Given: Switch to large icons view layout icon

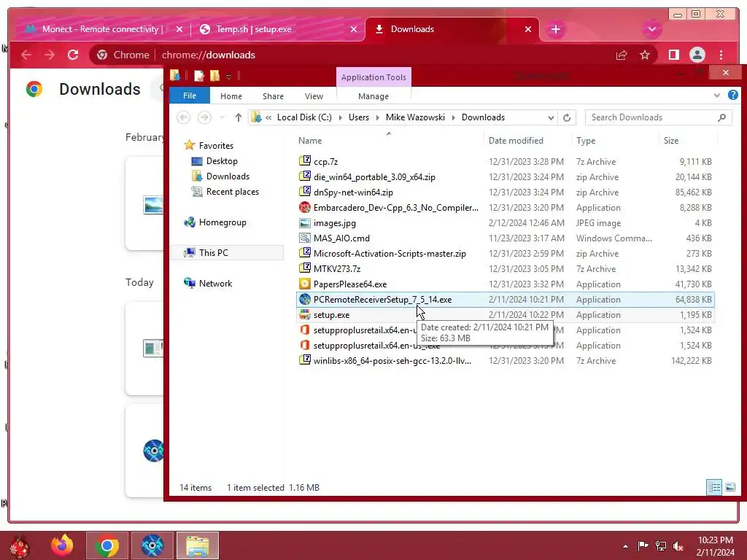Looking at the screenshot, I should tap(729, 487).
